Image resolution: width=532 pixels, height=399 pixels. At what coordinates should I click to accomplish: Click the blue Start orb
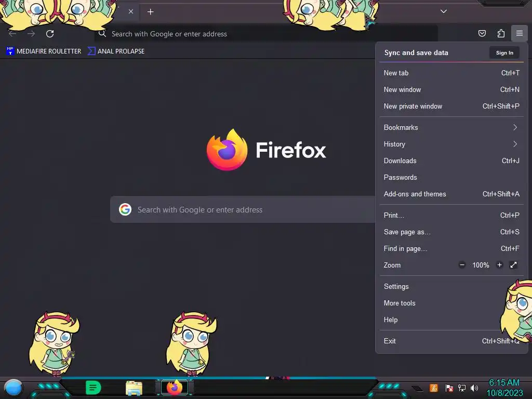(x=13, y=388)
